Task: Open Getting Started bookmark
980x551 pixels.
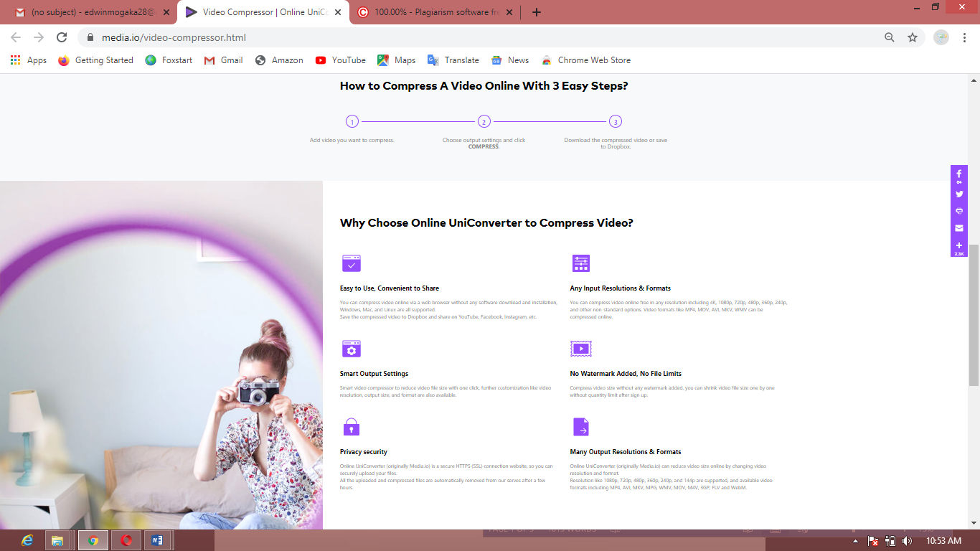Action: pos(96,60)
